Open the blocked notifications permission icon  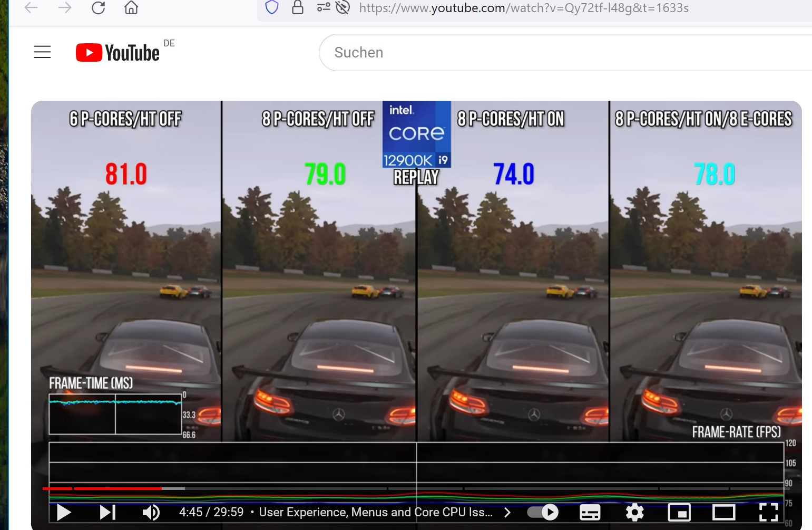[x=343, y=8]
